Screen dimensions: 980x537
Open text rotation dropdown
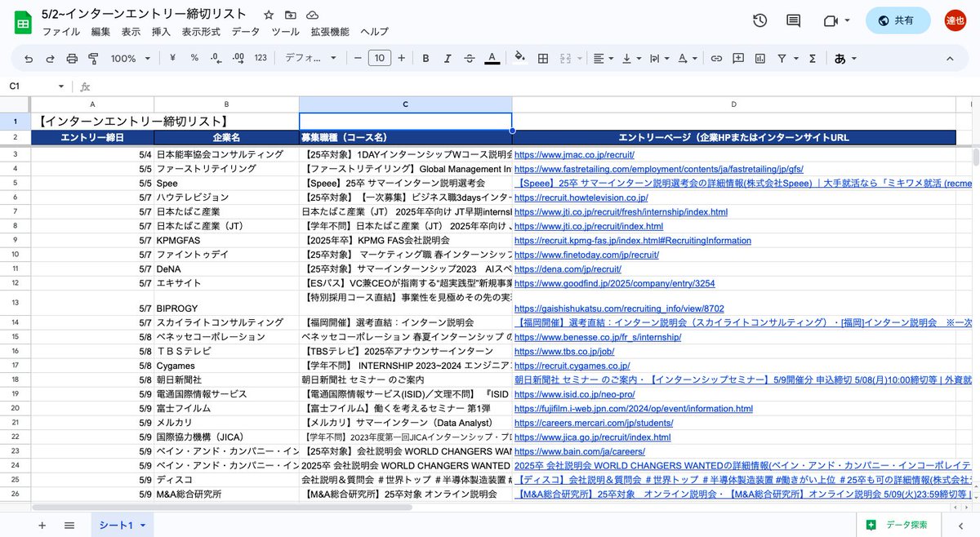point(688,58)
